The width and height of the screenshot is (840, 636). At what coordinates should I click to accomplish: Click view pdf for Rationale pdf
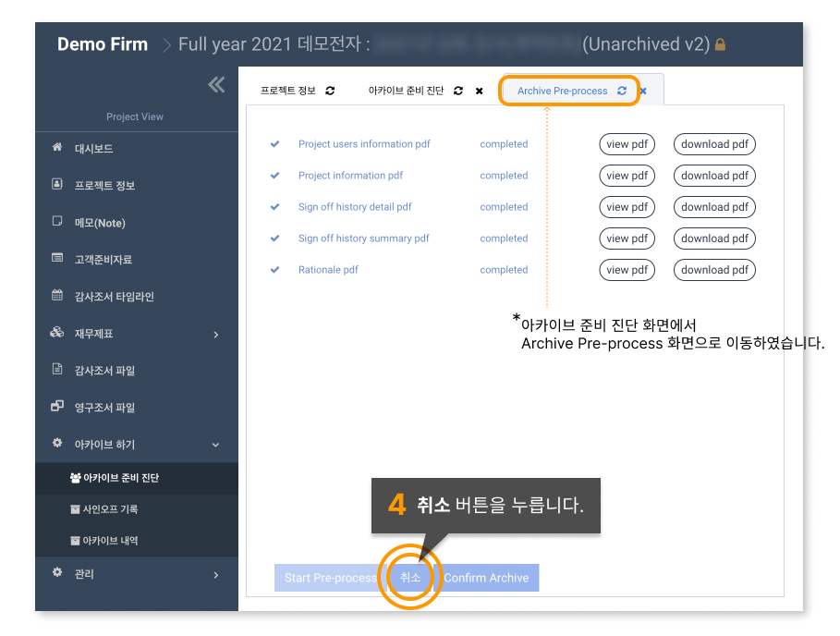(x=627, y=269)
